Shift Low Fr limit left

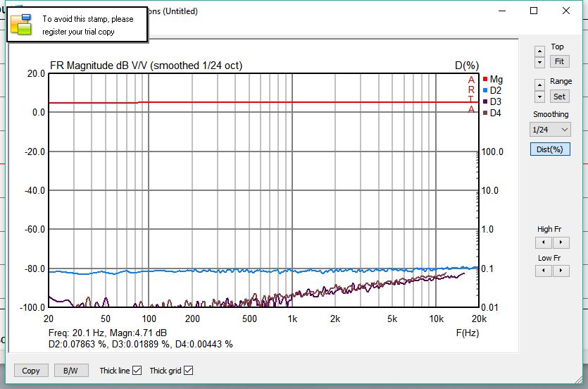point(543,271)
